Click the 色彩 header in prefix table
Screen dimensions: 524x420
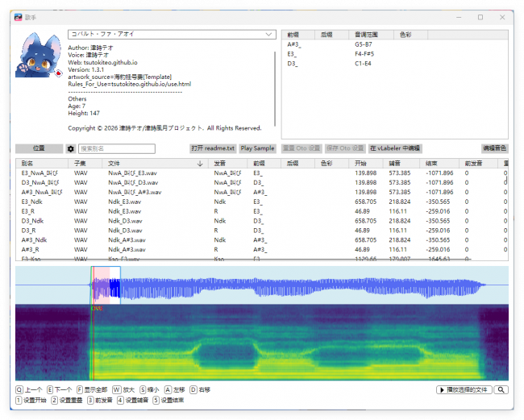410,35
